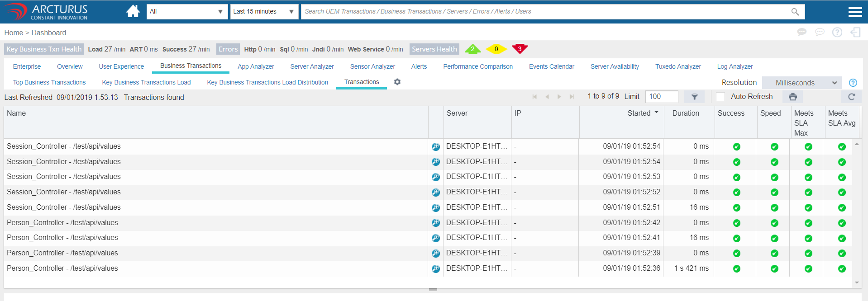Open details icon for first Session_Controller row
This screenshot has width=868, height=301.
click(435, 147)
